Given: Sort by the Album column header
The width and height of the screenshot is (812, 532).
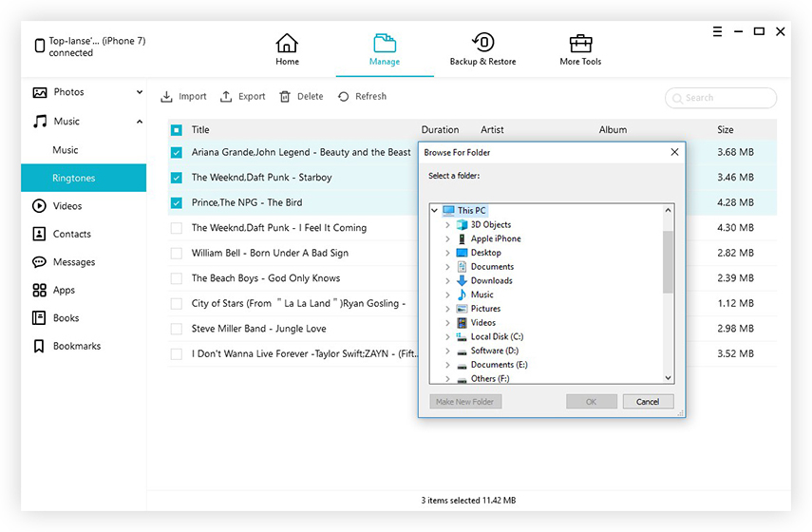Looking at the screenshot, I should tap(613, 130).
